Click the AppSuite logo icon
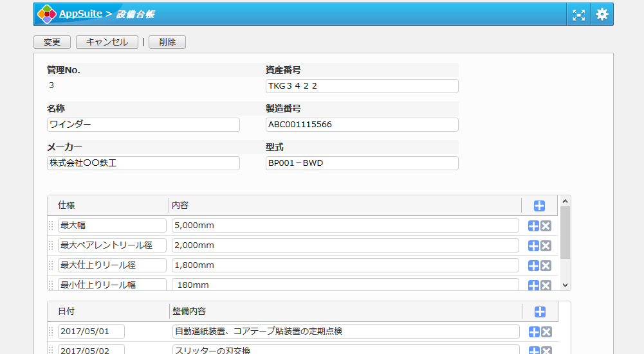This screenshot has width=644, height=354. click(47, 14)
